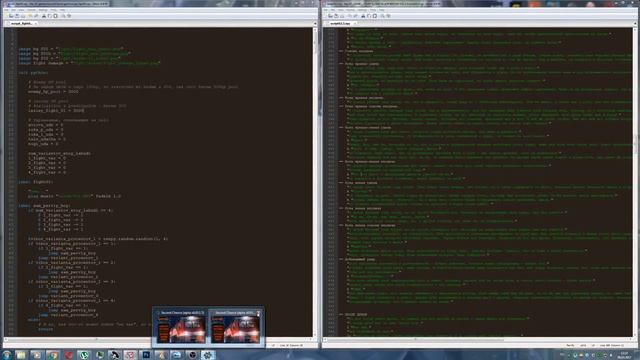Viewport: 640px width, 360px height.
Task: Close the script0.2.rpy tab in right editor
Action: pos(355,23)
